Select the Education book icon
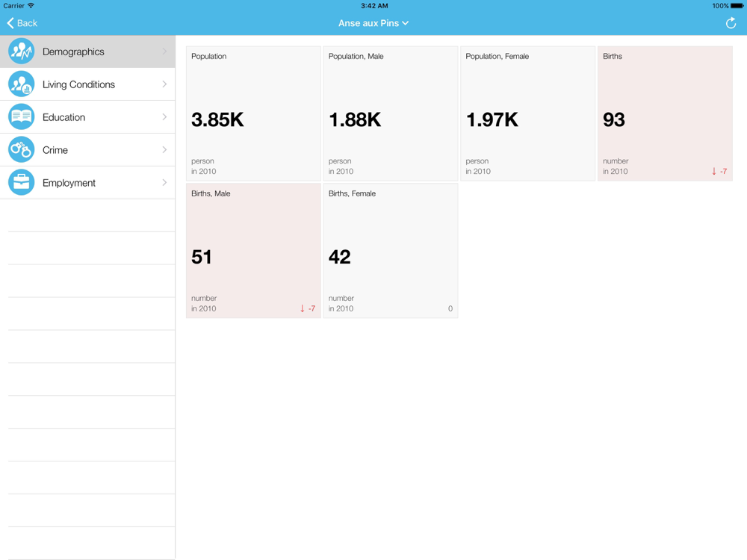The height and width of the screenshot is (560, 747). (x=22, y=116)
